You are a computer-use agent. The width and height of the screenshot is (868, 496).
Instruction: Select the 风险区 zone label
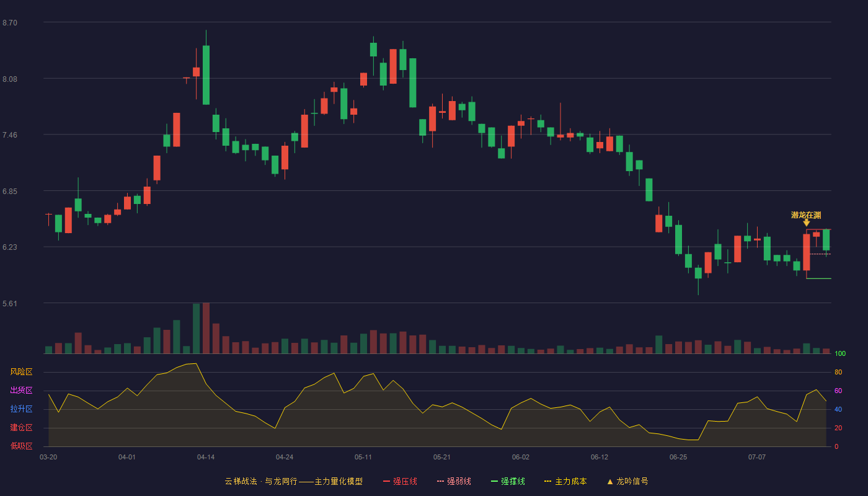point(21,372)
